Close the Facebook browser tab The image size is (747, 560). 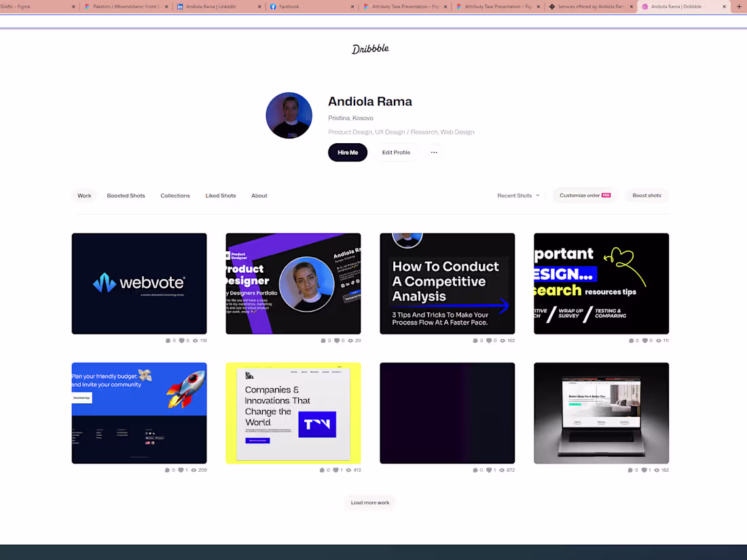point(352,7)
